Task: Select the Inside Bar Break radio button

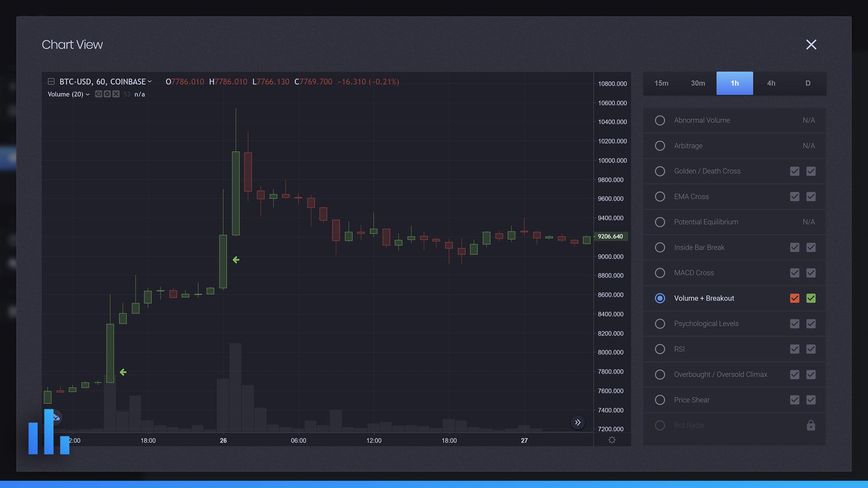Action: pos(660,247)
